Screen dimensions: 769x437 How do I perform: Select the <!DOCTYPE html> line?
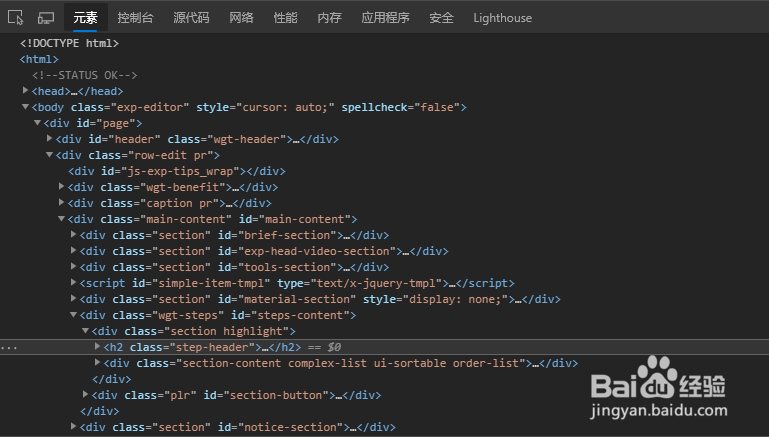(x=69, y=43)
